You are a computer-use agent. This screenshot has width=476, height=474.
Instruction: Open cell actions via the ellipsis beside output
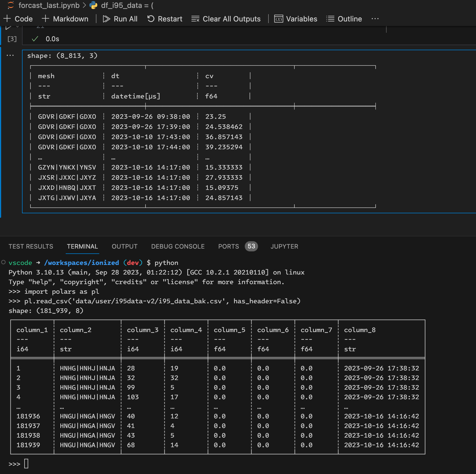10,55
